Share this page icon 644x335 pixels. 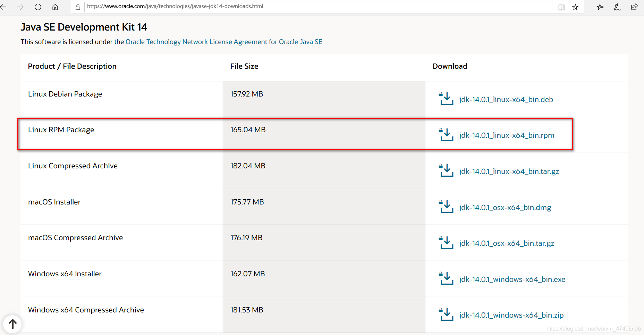coord(634,7)
